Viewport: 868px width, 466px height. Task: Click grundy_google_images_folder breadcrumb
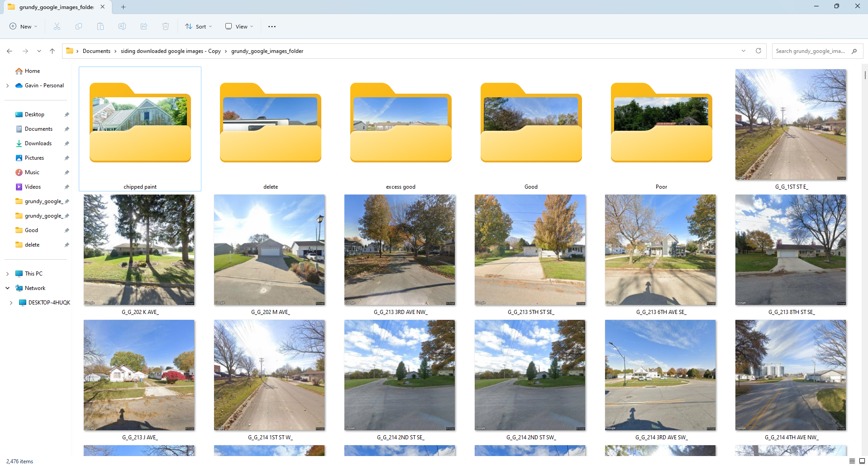point(267,51)
